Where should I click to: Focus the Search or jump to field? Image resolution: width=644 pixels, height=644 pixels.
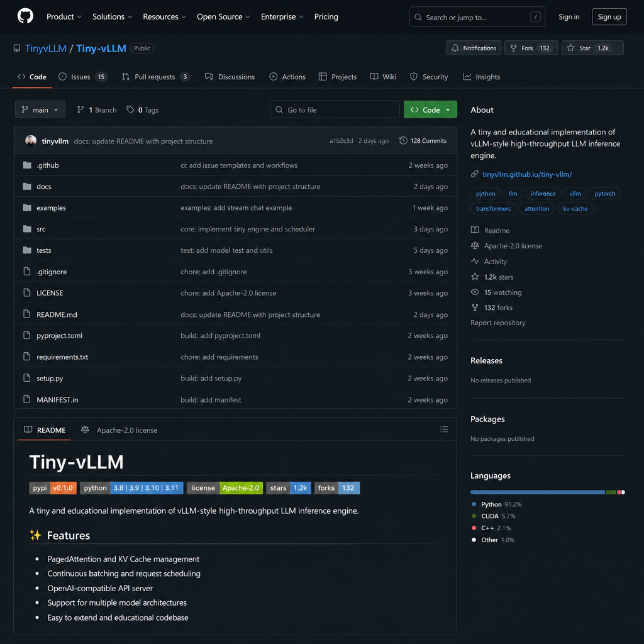pyautogui.click(x=477, y=17)
